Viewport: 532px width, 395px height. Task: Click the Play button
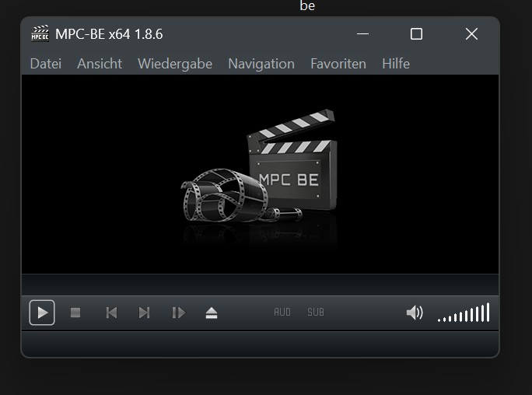[x=42, y=313]
